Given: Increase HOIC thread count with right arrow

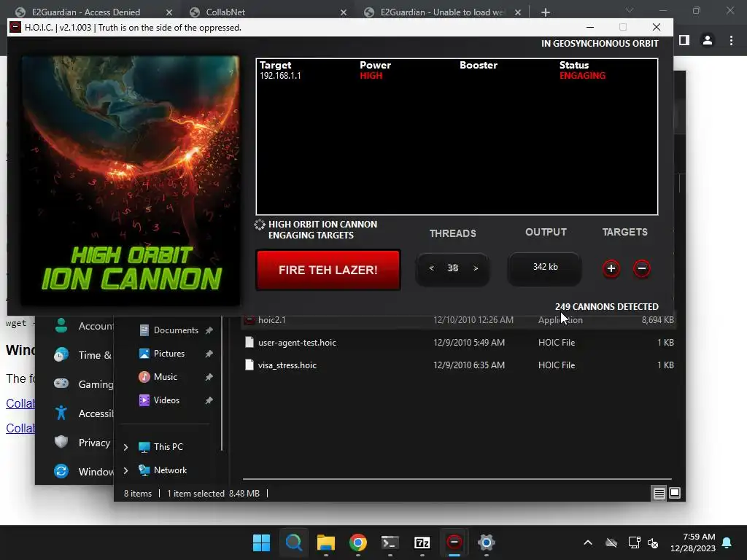Looking at the screenshot, I should coord(476,268).
